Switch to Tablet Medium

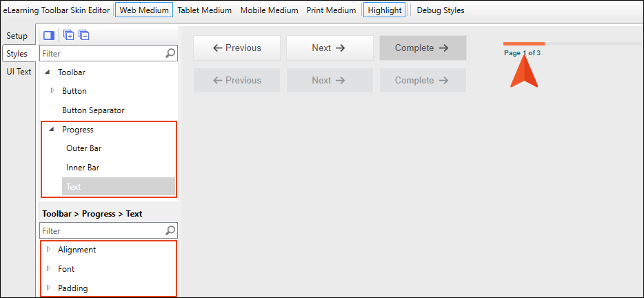(205, 10)
